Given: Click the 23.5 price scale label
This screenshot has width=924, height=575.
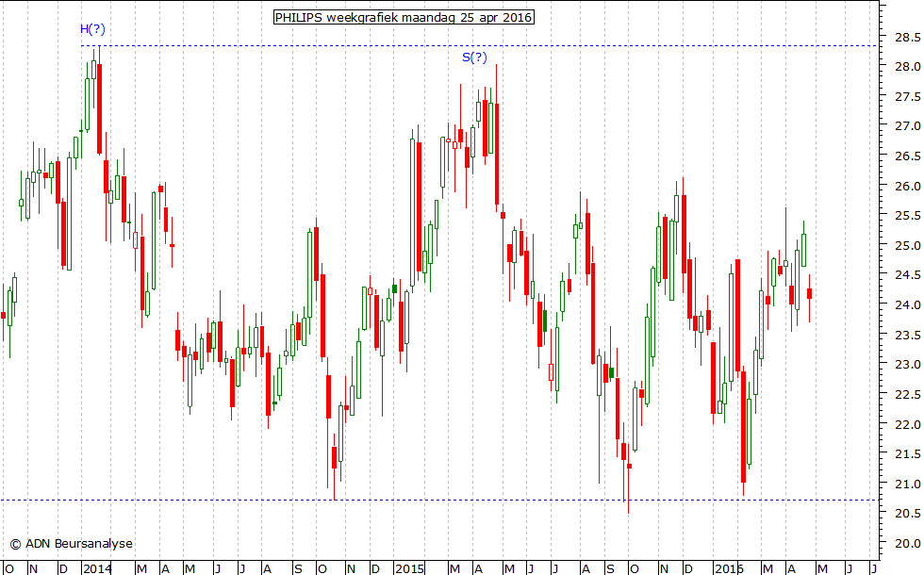Looking at the screenshot, I should (x=907, y=336).
